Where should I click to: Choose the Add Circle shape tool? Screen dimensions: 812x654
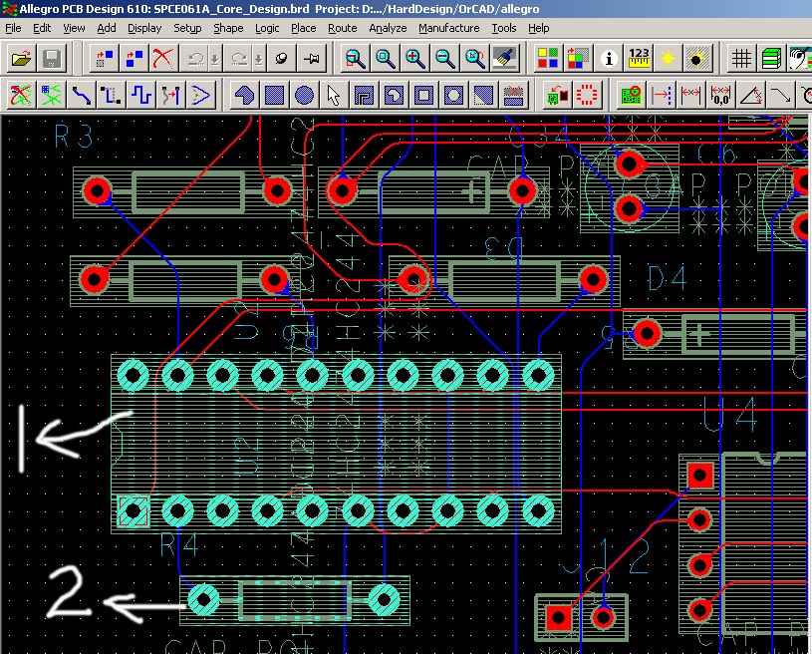pos(304,96)
